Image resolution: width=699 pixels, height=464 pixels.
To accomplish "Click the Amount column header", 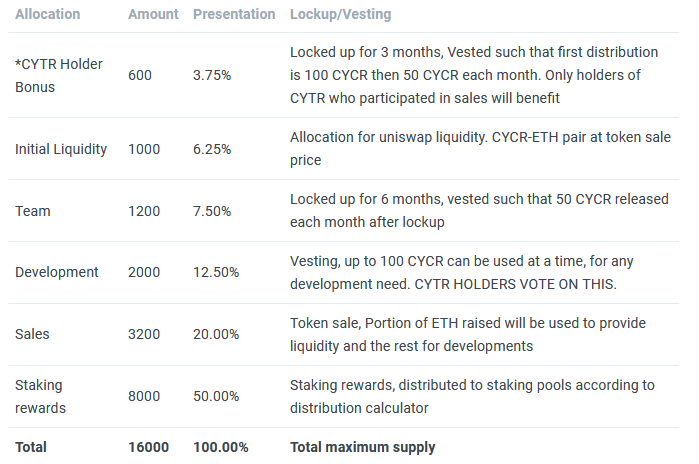I will [x=153, y=15].
